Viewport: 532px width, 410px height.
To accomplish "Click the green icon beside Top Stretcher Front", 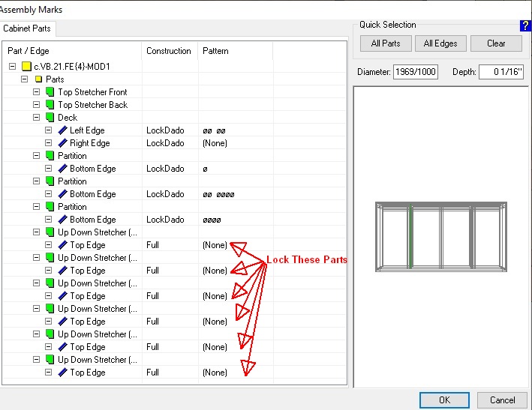I will pos(50,92).
